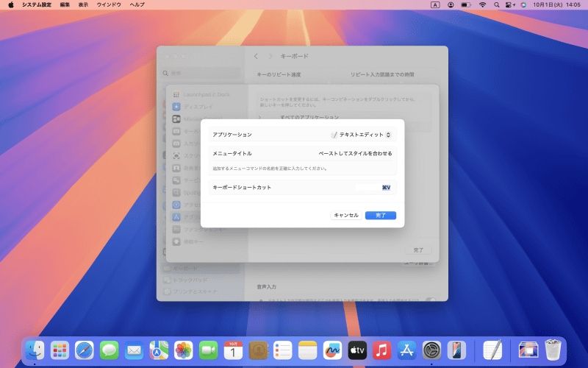Open Contacts from the Dock

click(258, 350)
